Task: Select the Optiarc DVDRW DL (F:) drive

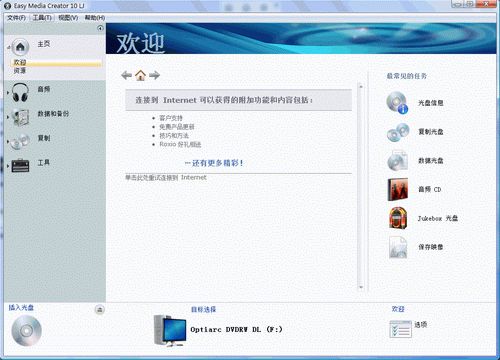Action: point(236,329)
